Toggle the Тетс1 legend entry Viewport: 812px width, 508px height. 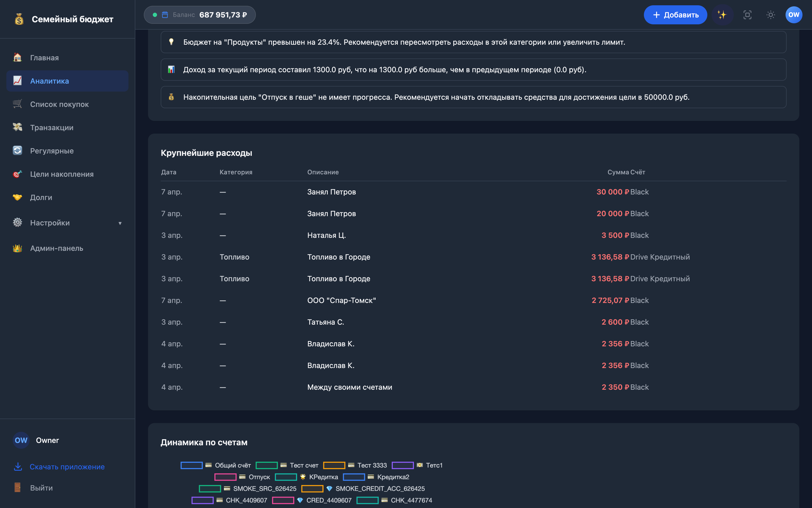pos(417,465)
